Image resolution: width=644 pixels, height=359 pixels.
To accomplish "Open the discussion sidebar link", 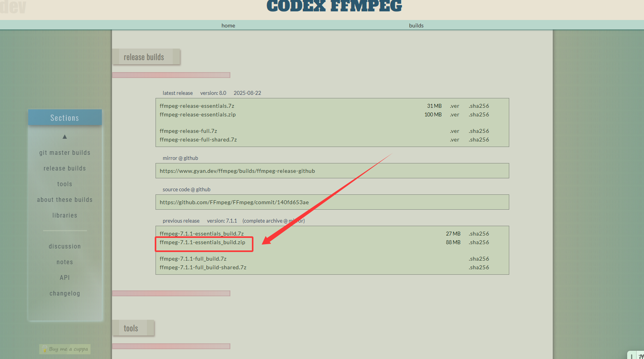I will pyautogui.click(x=65, y=247).
